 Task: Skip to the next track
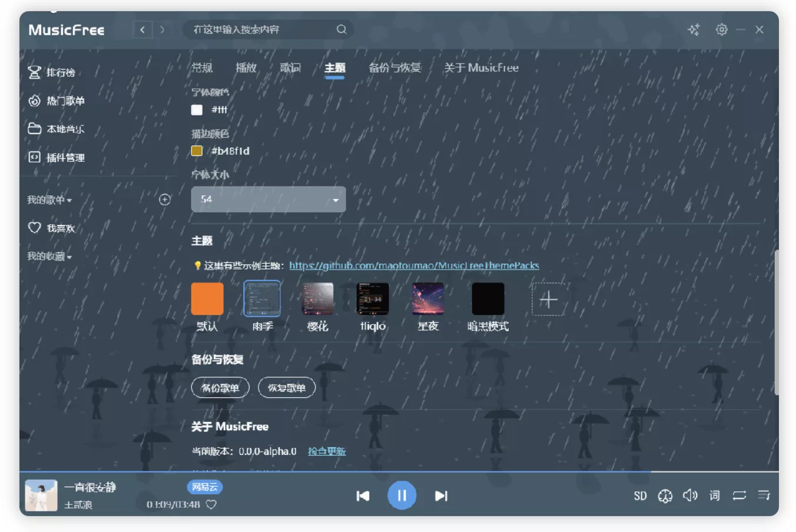click(441, 496)
